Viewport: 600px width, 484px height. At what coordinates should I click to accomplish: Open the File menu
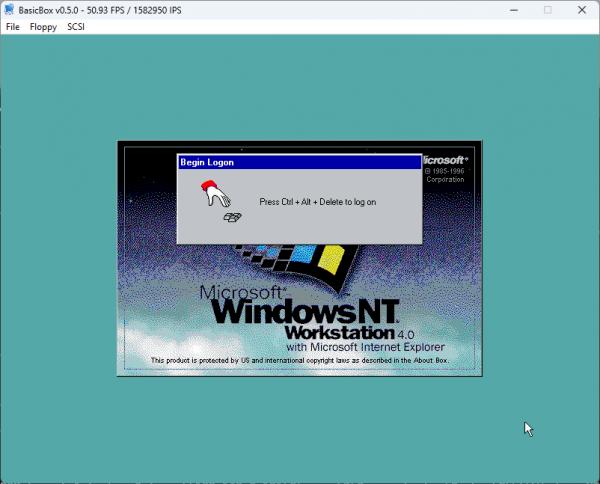coord(13,27)
